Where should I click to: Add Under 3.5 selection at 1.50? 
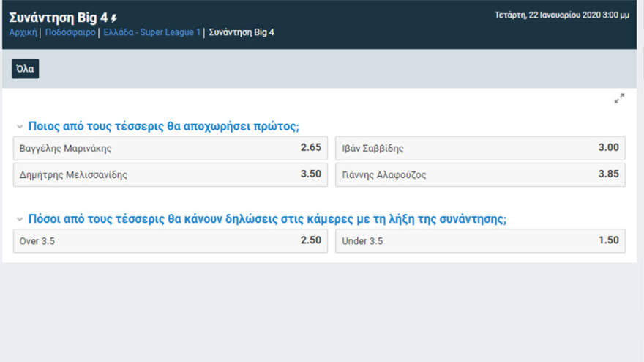coord(480,240)
